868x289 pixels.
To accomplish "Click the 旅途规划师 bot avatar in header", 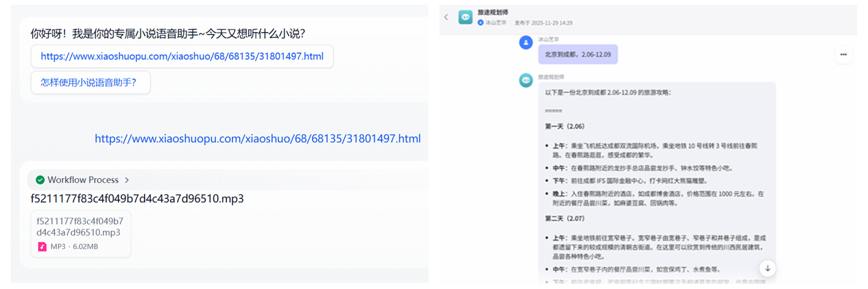I will click(x=465, y=17).
